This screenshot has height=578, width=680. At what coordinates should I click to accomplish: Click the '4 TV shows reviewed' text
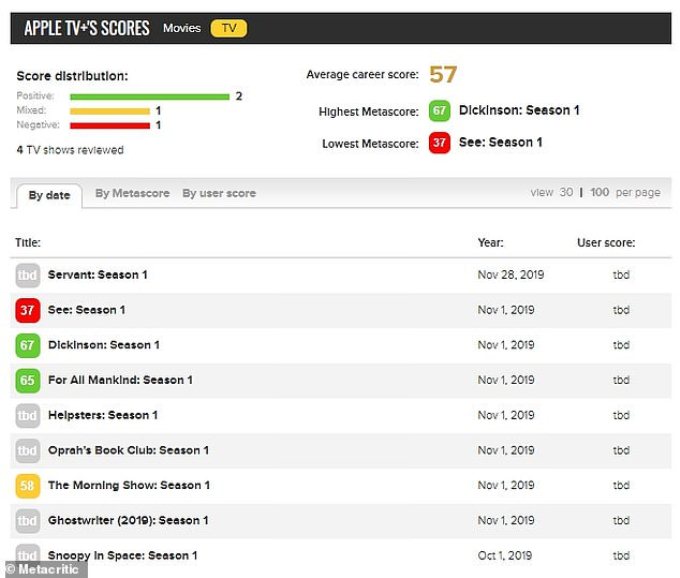[x=70, y=150]
